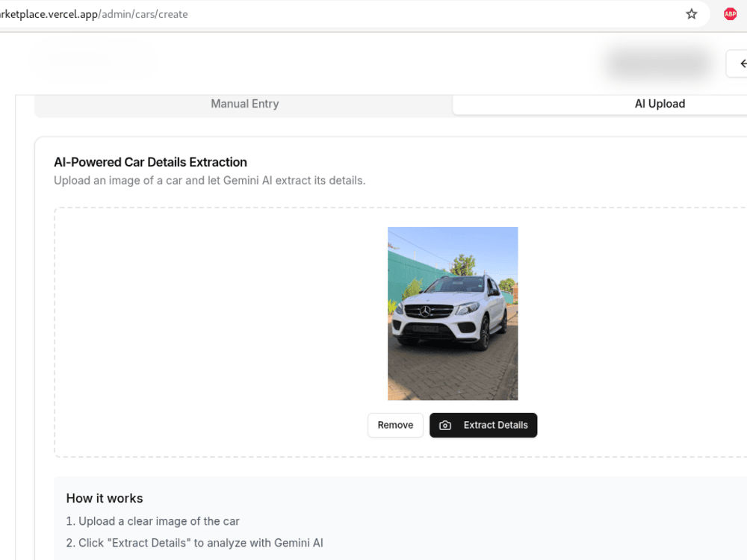747x560 pixels.
Task: Click step '2. Click "Extract Details" to analyze'
Action: [x=194, y=543]
